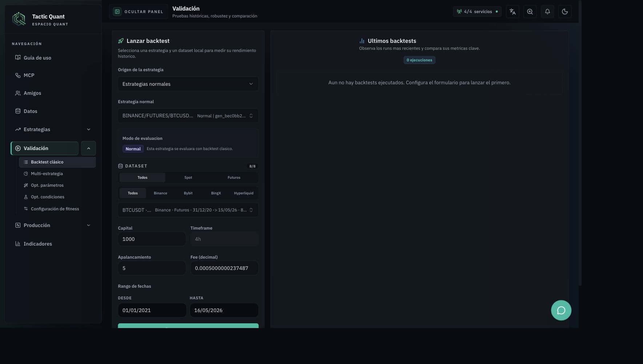The image size is (643, 364).
Task: Click the Amigos people icon
Action: click(x=18, y=93)
